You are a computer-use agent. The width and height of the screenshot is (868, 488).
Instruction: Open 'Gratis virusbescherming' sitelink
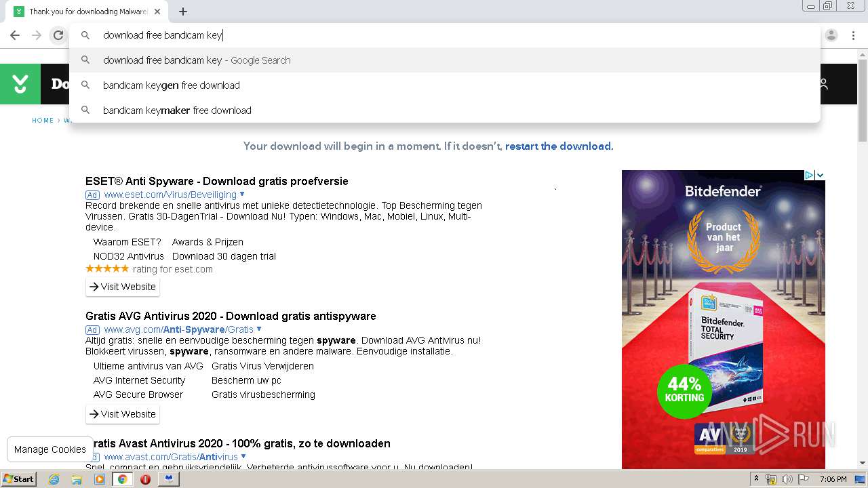click(x=263, y=394)
